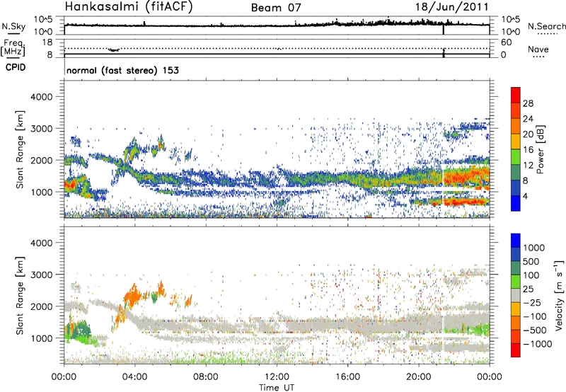Click the N.Search legend label
Viewport: 566px width, 392px height.
pos(547,26)
